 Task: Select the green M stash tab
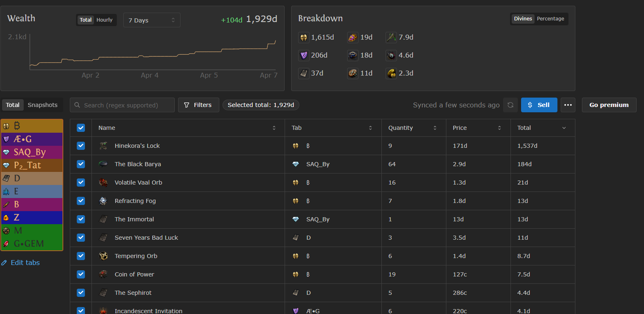32,231
